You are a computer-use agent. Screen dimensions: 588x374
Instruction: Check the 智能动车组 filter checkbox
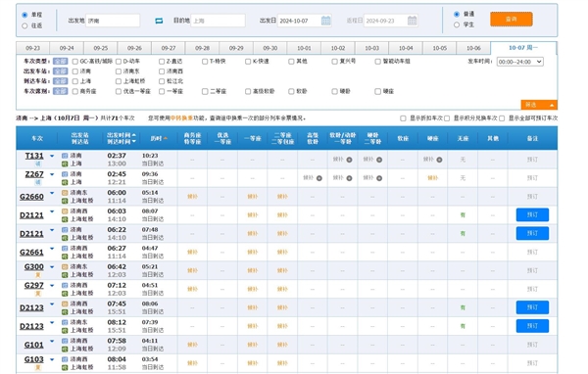(x=378, y=61)
